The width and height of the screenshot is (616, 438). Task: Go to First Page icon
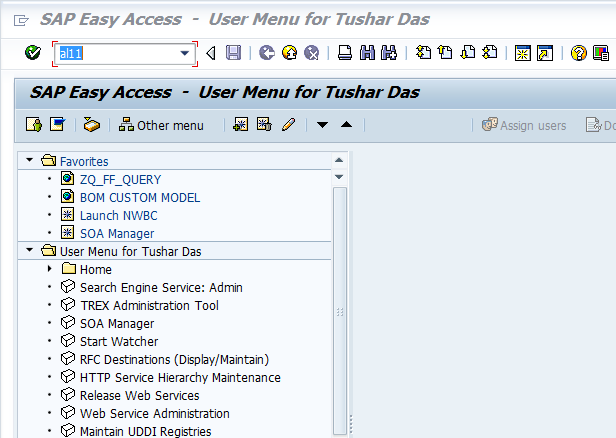click(423, 53)
